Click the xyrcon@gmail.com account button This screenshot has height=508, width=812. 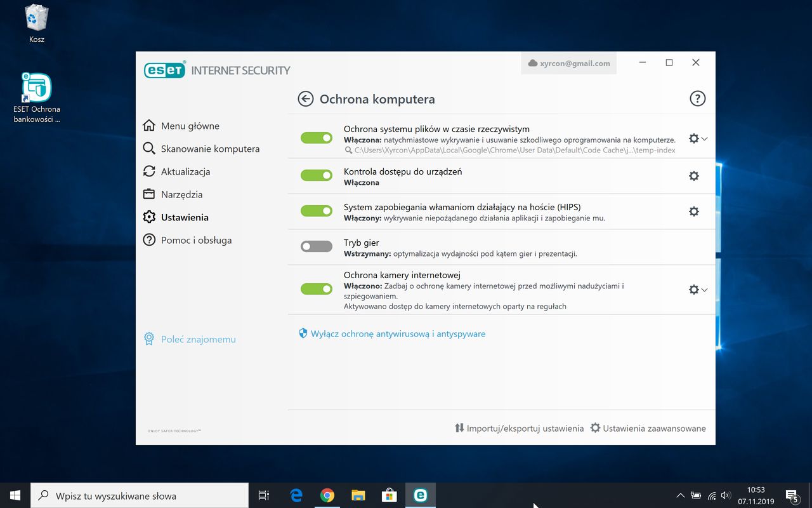tap(569, 63)
